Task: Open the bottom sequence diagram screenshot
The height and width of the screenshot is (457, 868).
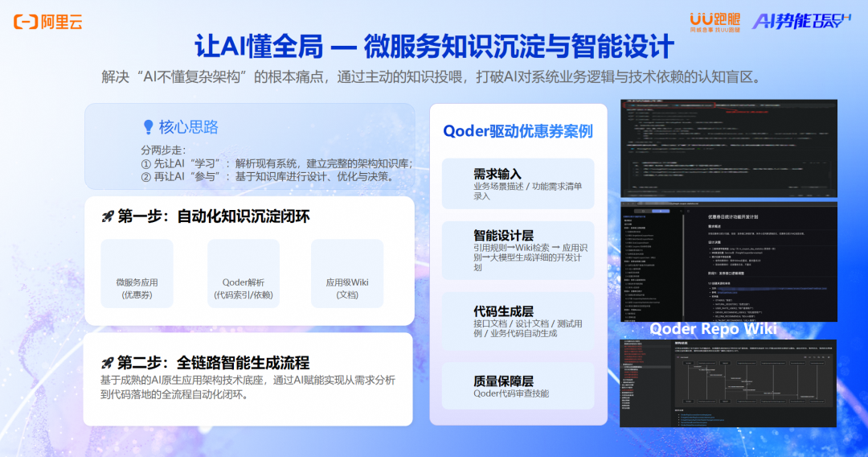Action: coord(728,383)
